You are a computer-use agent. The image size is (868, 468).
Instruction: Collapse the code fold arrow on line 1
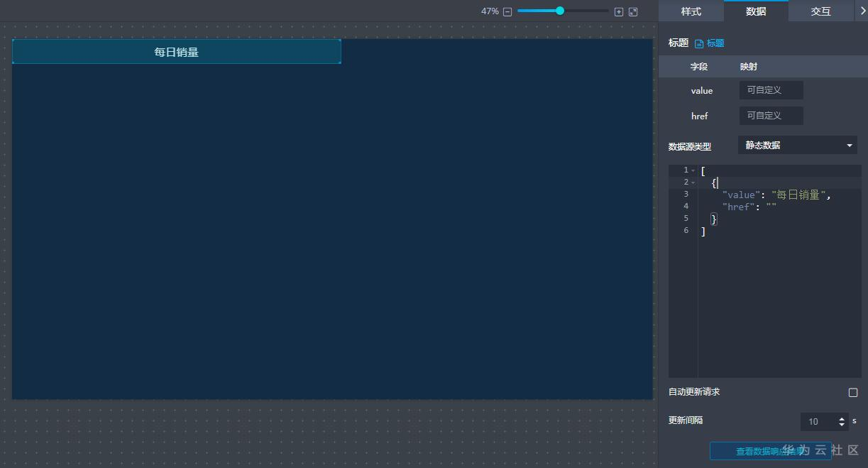[693, 170]
